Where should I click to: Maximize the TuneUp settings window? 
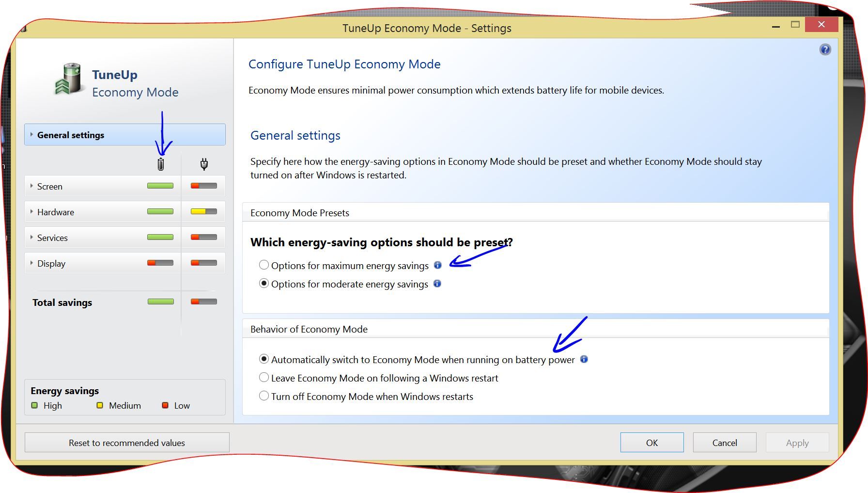(x=795, y=25)
